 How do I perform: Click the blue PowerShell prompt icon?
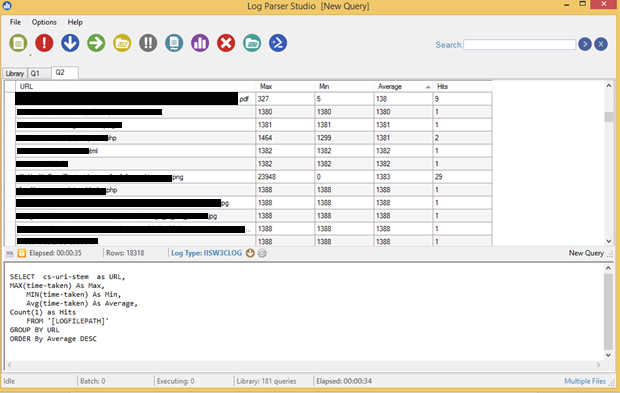[x=278, y=43]
